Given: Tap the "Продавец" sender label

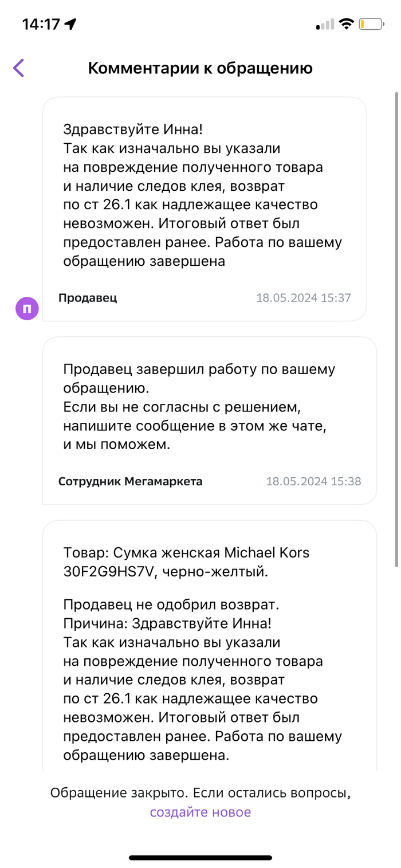Looking at the screenshot, I should pyautogui.click(x=88, y=297).
